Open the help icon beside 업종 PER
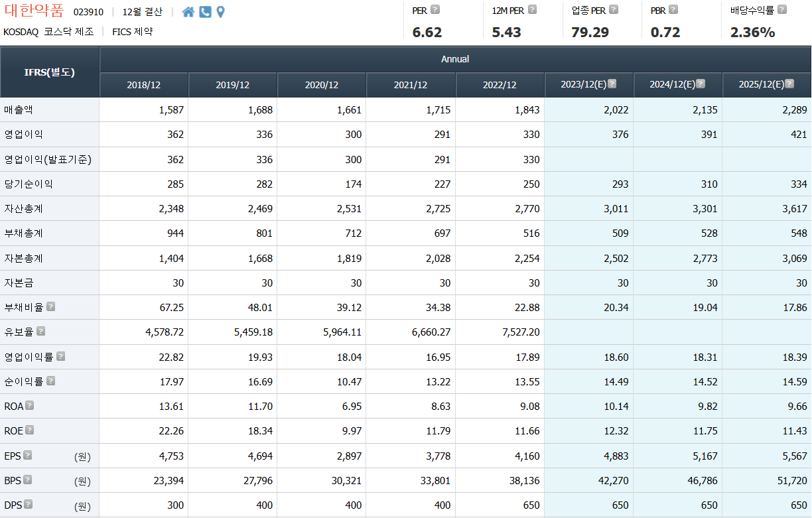 [614, 10]
